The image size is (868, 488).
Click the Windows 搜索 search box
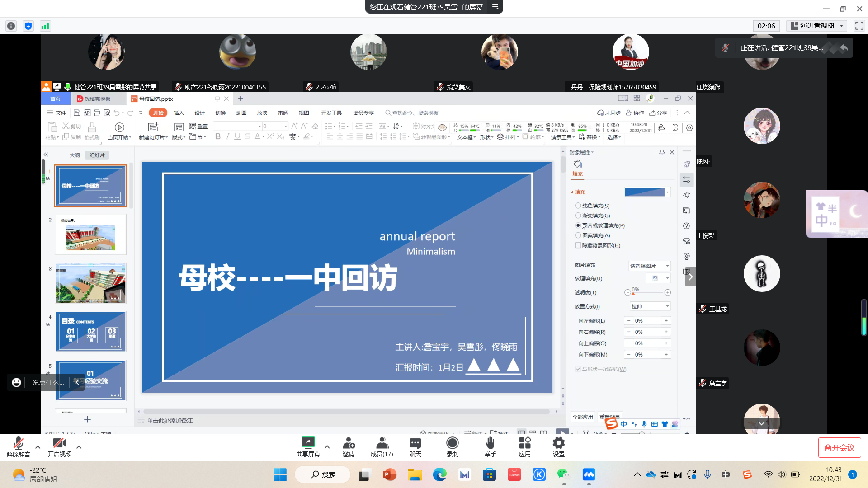point(322,474)
